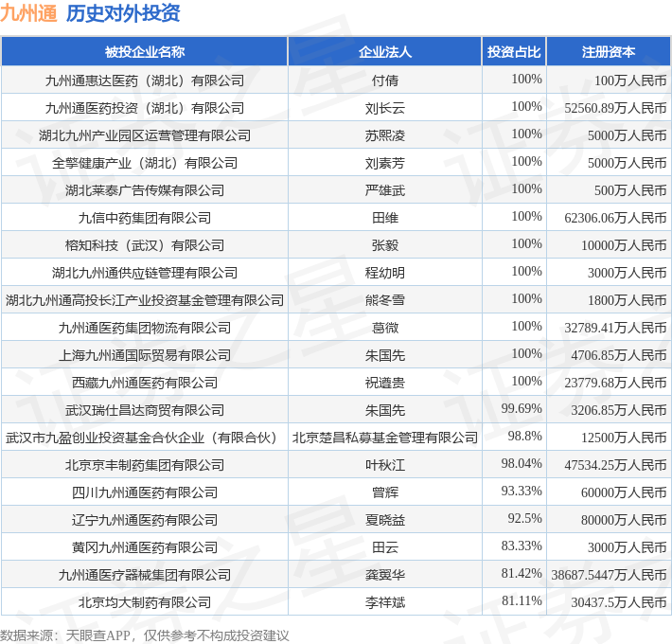Screen dimensions: 672x644
Task: Select 辽宁九州通医药有限公司 cell
Action: click(x=145, y=519)
